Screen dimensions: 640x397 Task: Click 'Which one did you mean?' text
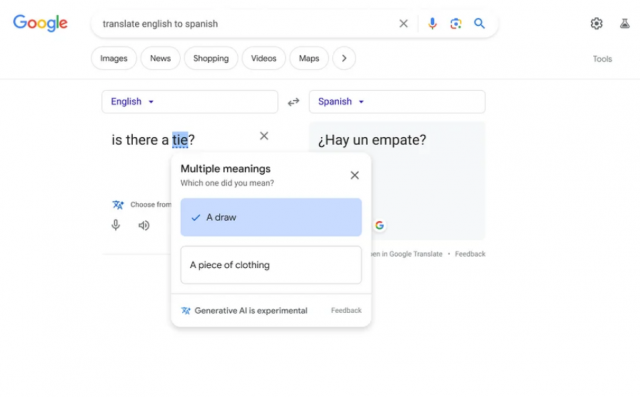click(x=227, y=183)
